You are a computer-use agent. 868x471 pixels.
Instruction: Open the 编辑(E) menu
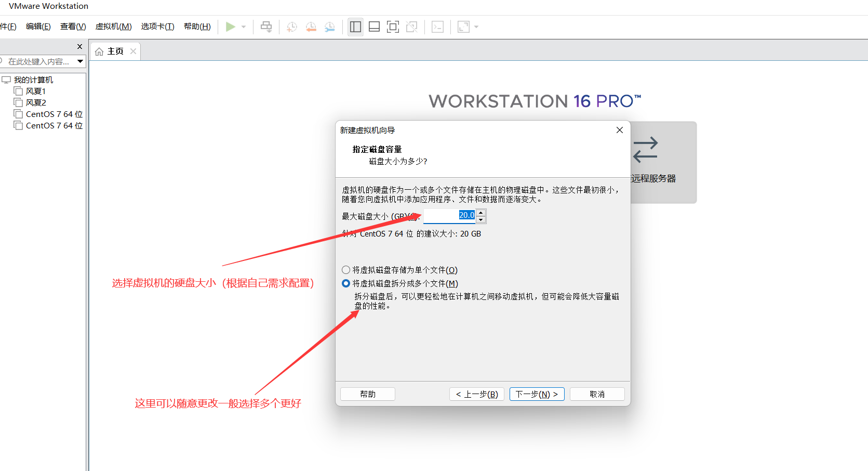pos(38,27)
